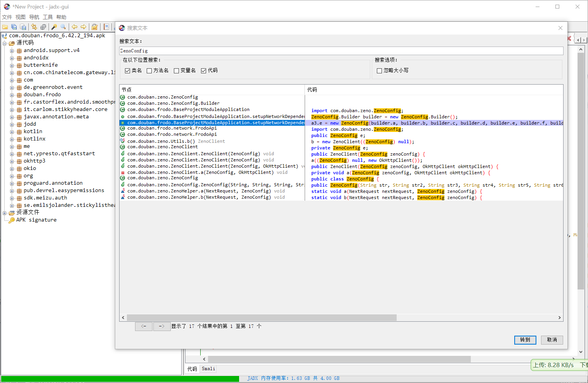This screenshot has height=383, width=588.
Task: Expand the 资源文件 tree node
Action: pos(5,213)
